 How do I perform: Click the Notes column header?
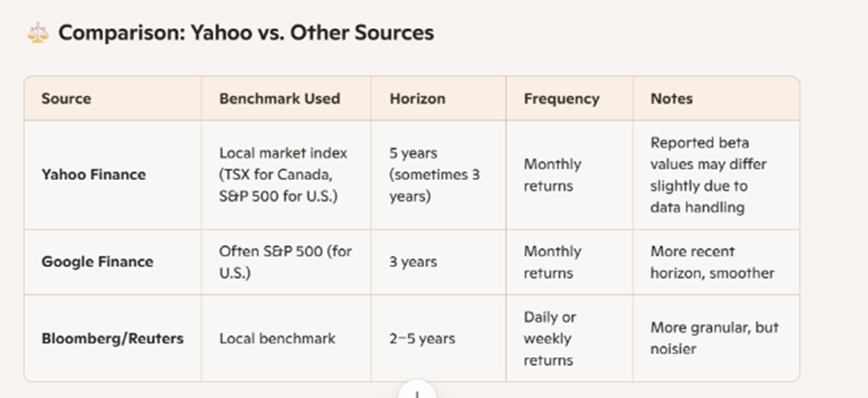tap(671, 98)
